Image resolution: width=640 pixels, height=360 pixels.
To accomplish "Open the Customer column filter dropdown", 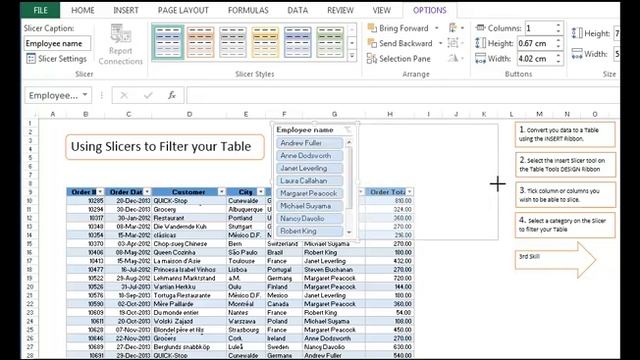I will (221, 192).
